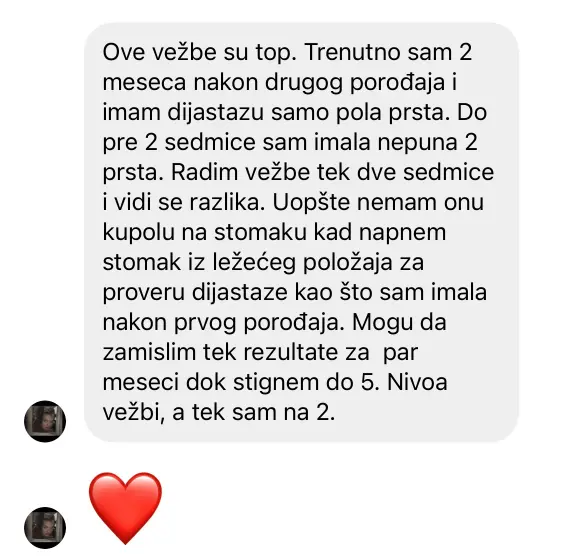Click the text "5. Nivoa"
This screenshot has height=558, width=585.
pyautogui.click(x=404, y=383)
